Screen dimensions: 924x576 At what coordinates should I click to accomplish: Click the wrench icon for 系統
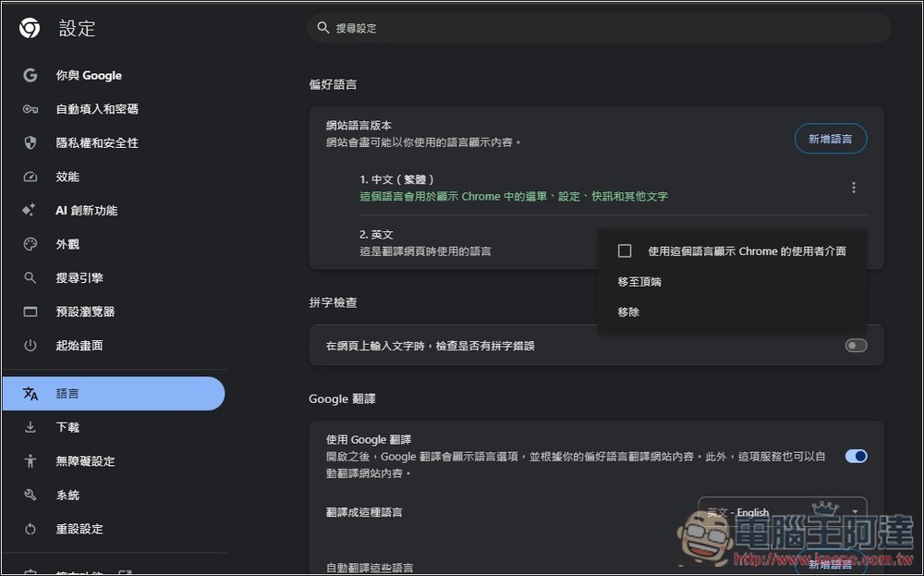pos(30,496)
